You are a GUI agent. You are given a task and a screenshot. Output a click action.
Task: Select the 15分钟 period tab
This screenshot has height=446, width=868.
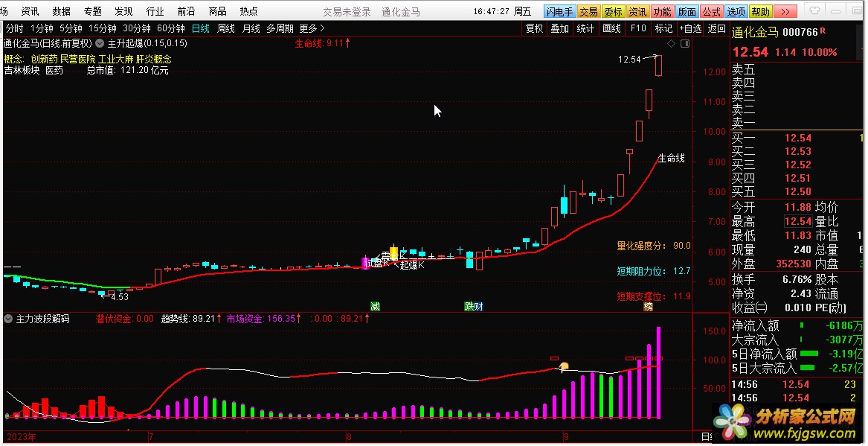103,28
